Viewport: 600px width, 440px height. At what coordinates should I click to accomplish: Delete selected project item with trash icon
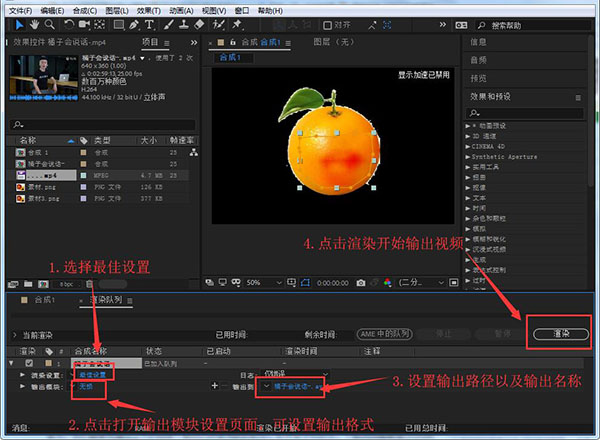point(89,284)
